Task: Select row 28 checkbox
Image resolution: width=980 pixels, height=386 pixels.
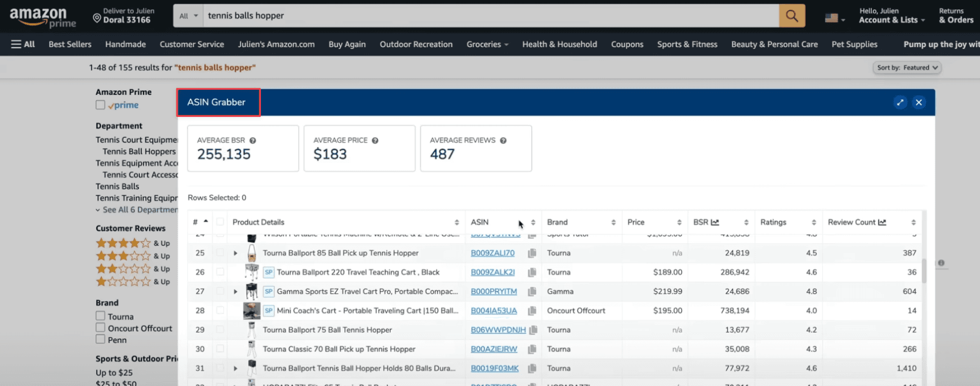Action: click(x=220, y=311)
